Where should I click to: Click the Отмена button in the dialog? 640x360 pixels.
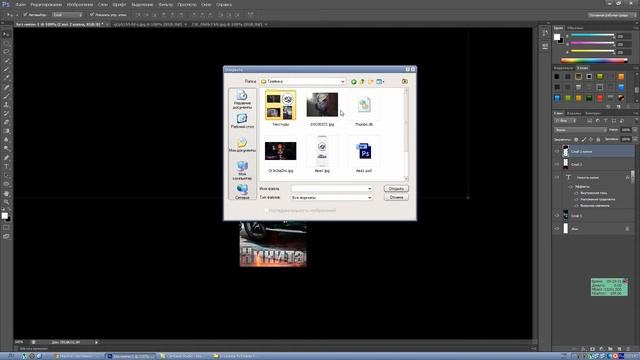(x=396, y=198)
